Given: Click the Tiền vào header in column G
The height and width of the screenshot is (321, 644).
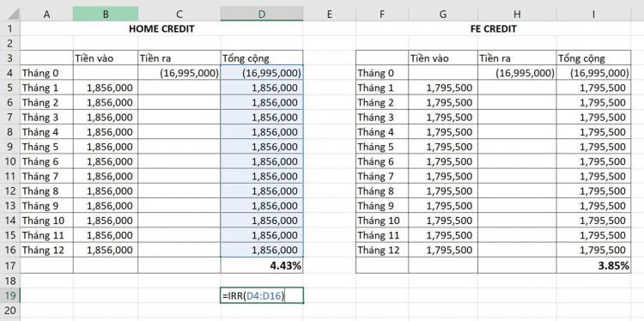Looking at the screenshot, I should 443,58.
